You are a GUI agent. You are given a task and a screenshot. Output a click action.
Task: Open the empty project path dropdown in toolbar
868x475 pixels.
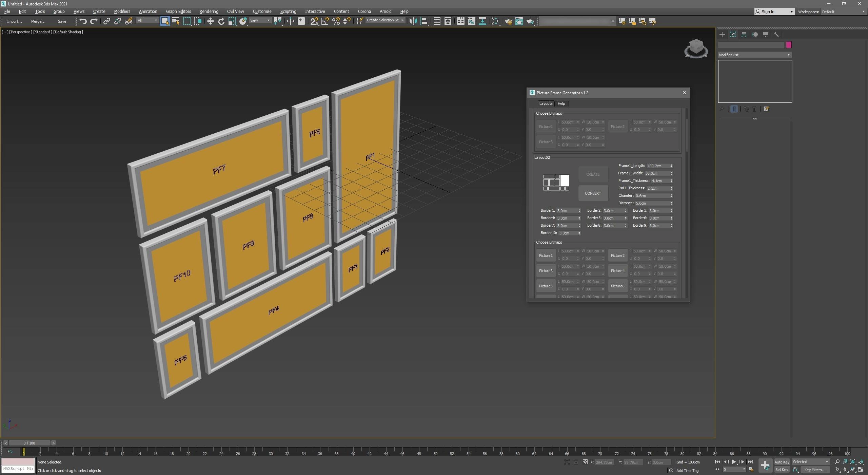[577, 21]
